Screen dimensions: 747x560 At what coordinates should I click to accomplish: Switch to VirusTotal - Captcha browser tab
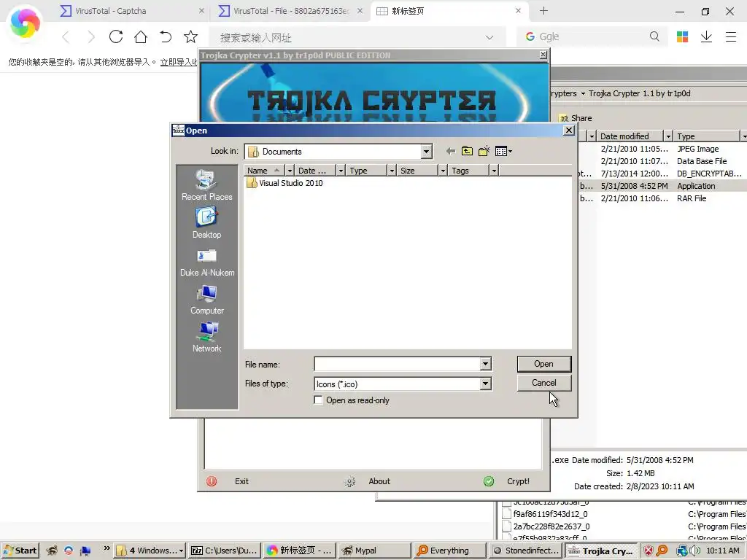click(x=132, y=11)
